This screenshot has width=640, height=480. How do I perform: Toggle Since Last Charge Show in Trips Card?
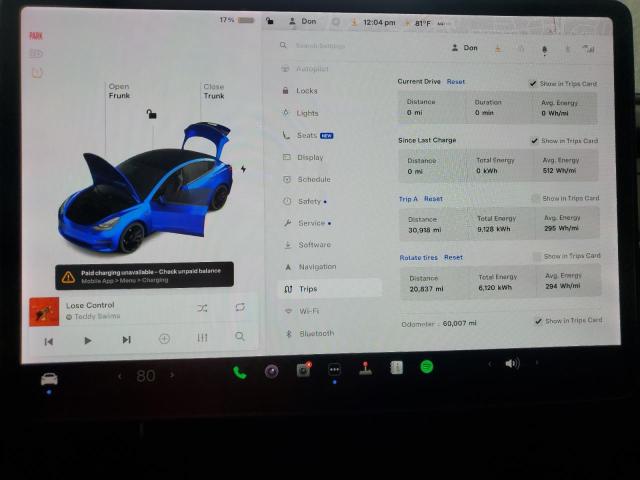coord(534,141)
